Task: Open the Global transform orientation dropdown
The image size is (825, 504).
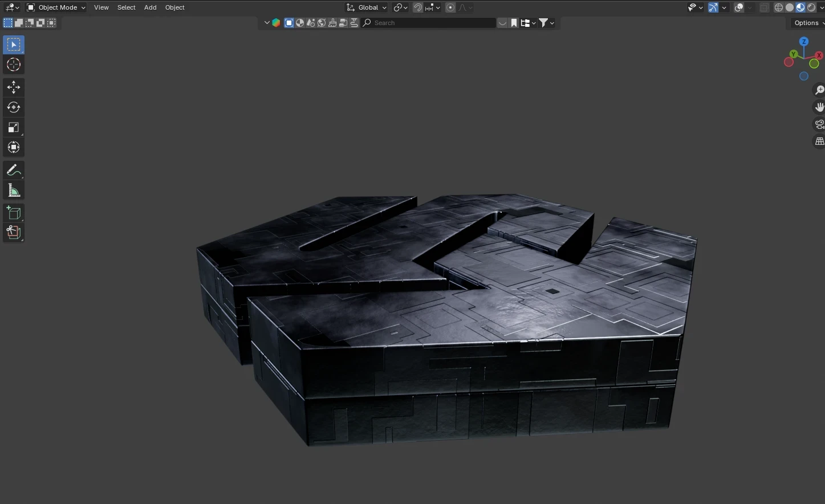Action: [x=367, y=7]
